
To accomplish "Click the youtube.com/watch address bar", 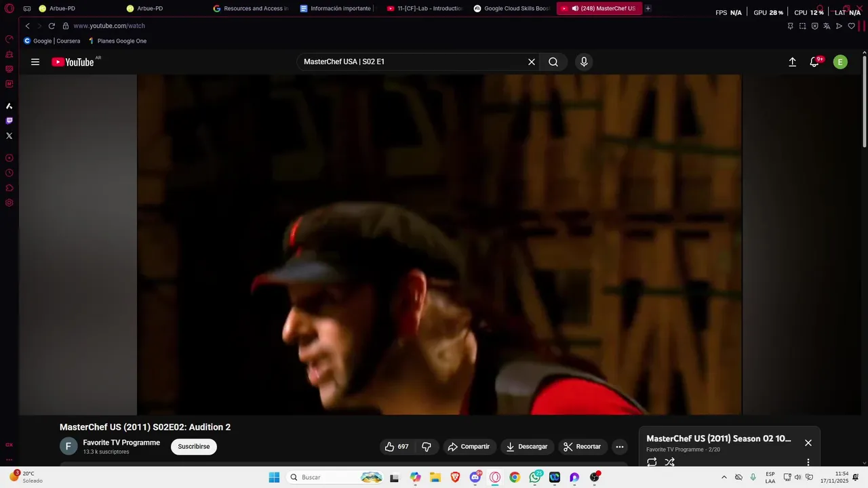I will click(109, 26).
